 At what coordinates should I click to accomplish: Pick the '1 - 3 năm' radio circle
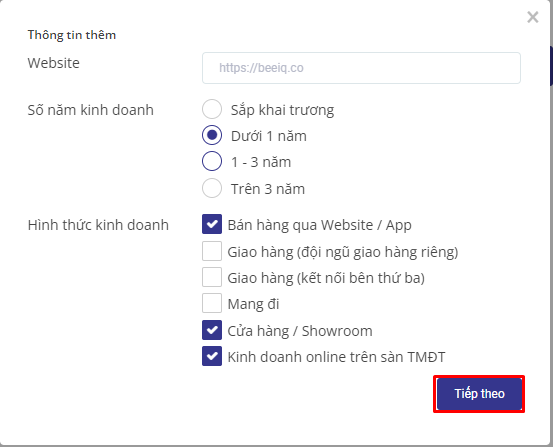tap(212, 161)
